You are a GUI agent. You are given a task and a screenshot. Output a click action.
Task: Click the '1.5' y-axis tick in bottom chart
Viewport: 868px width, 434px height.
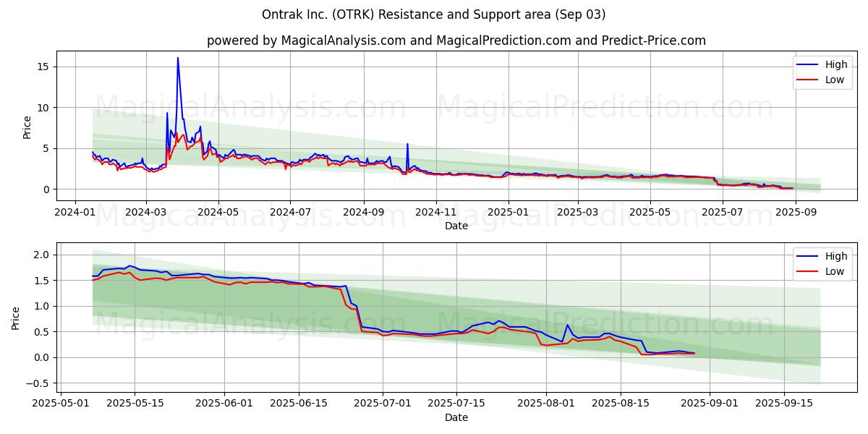[x=42, y=281]
